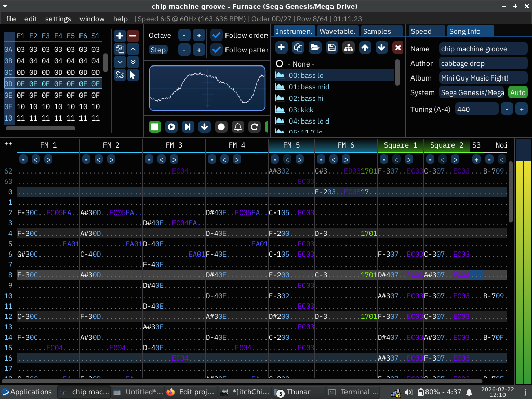532x399 pixels.
Task: Step one row down
Action: [x=204, y=127]
